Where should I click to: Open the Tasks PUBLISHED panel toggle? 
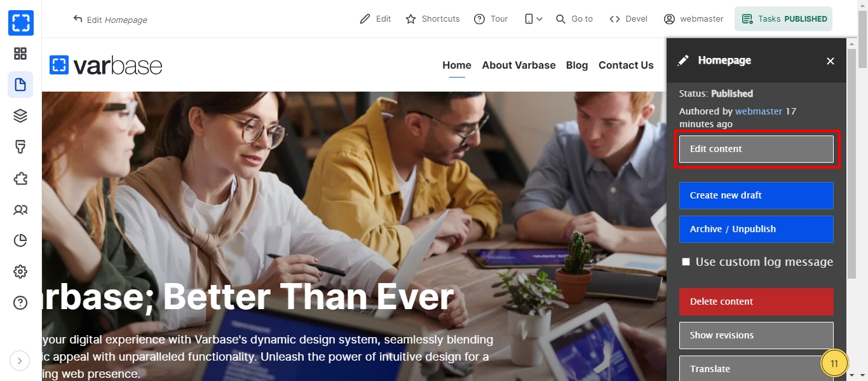[x=783, y=19]
